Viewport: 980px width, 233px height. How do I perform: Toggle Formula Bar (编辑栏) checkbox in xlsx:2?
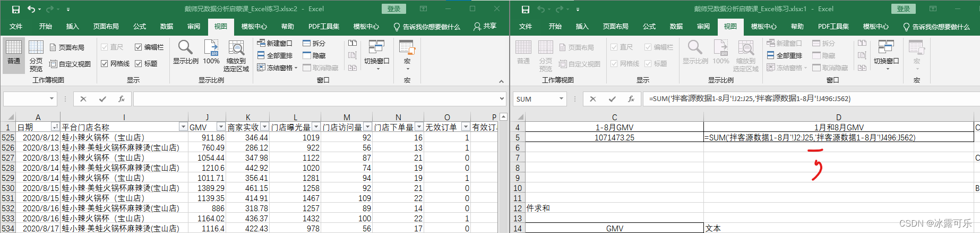[x=138, y=47]
